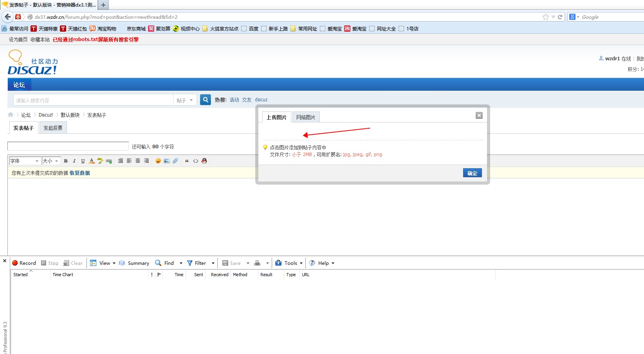644x354 pixels.
Task: Click the 恢复数据 restore link
Action: coord(79,173)
